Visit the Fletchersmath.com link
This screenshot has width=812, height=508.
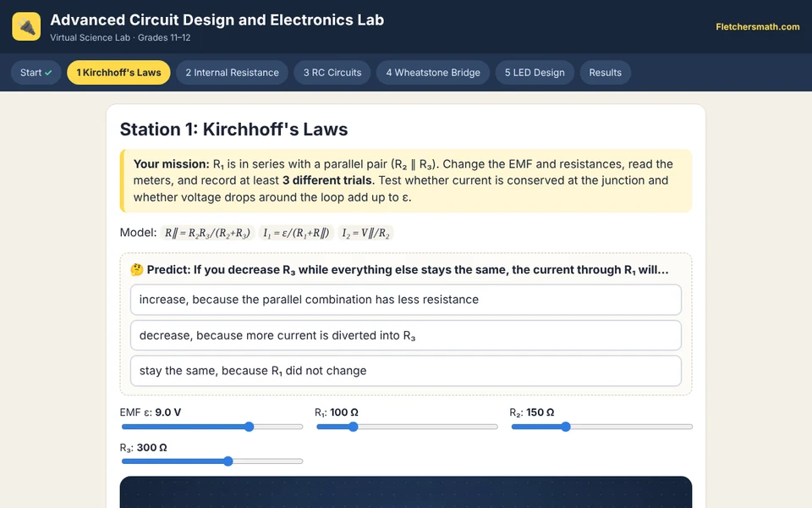pos(758,26)
